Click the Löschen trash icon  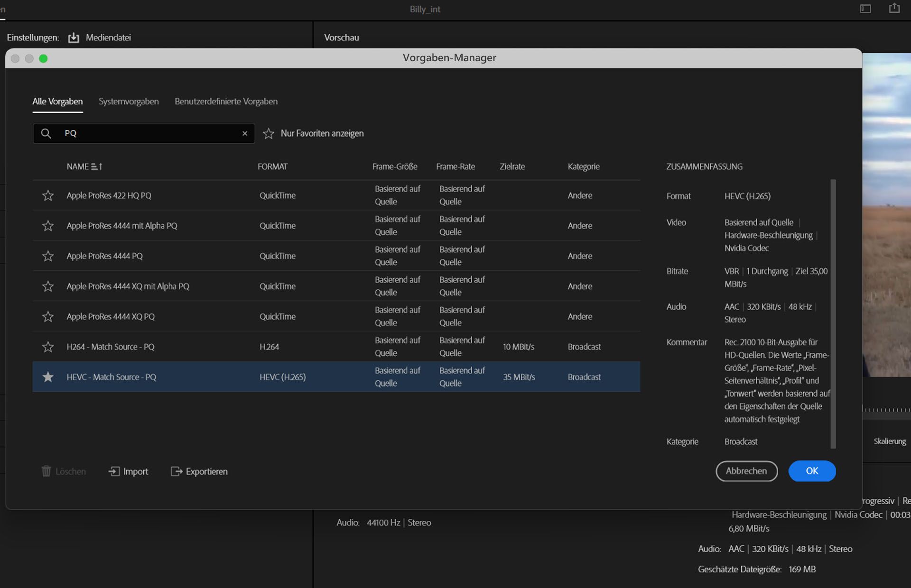46,471
